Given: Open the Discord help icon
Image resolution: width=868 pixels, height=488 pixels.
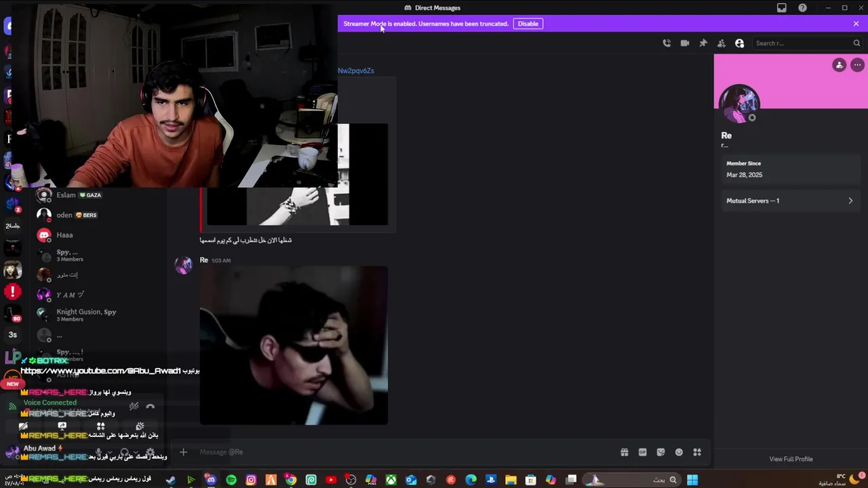Looking at the screenshot, I should click(x=803, y=8).
